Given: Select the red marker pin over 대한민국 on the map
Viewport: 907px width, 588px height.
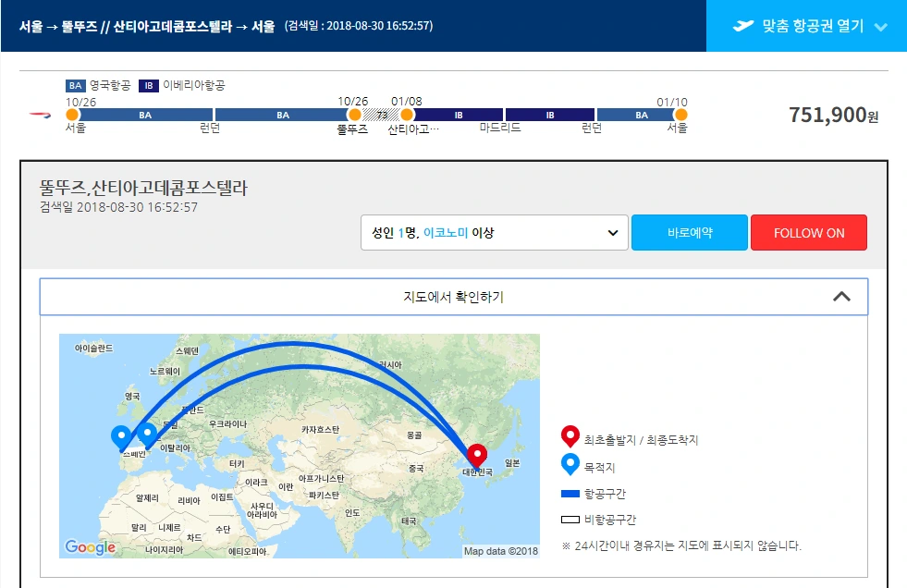Looking at the screenshot, I should click(478, 454).
